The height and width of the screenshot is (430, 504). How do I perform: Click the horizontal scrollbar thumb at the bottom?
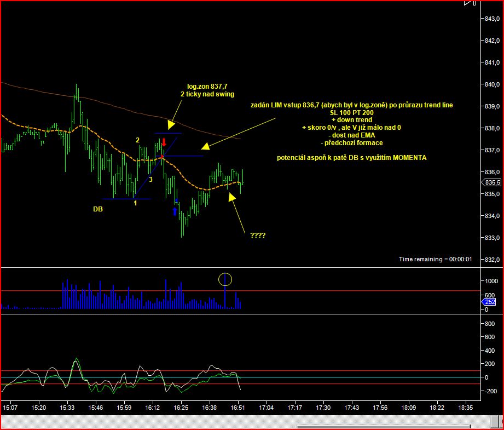tap(383, 427)
